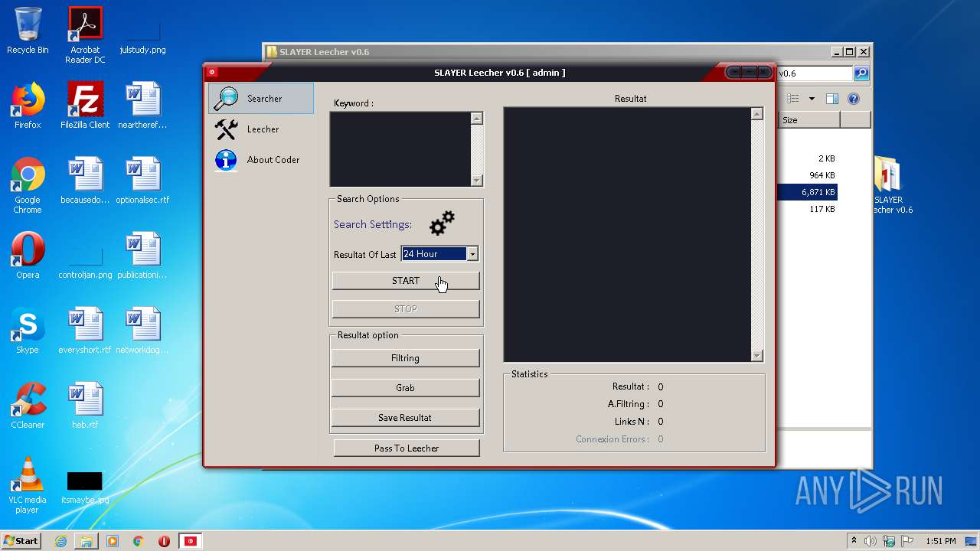Click the SLAYER Leecher taskbar button

[x=190, y=541]
